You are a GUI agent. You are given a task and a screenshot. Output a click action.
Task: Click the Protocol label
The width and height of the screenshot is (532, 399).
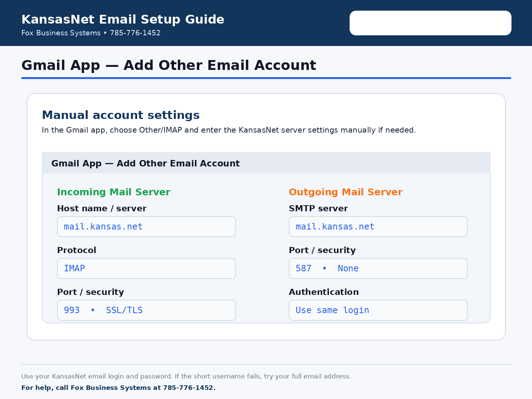tap(76, 250)
